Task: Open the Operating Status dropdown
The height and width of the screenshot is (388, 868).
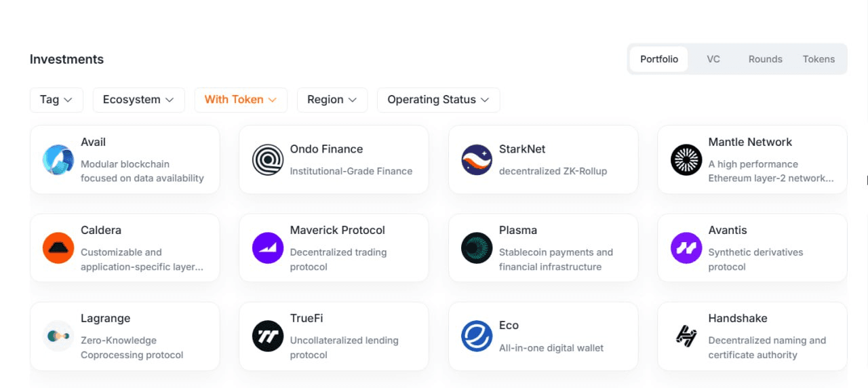Action: click(439, 100)
